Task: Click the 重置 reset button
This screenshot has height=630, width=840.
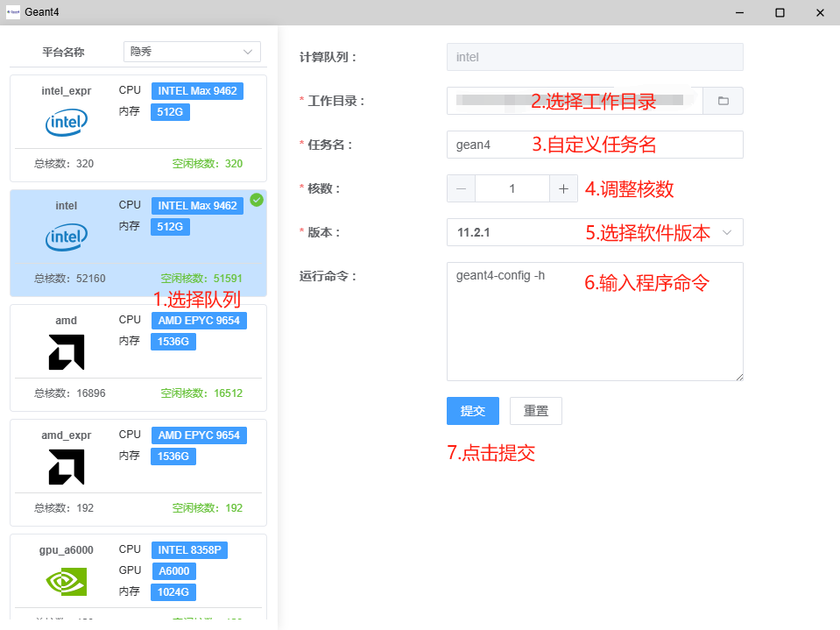Action: click(536, 411)
